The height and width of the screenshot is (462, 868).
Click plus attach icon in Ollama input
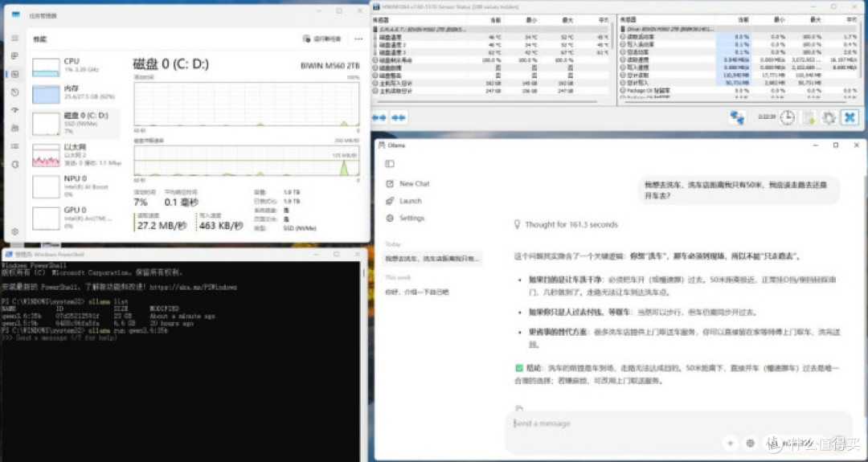coord(730,444)
